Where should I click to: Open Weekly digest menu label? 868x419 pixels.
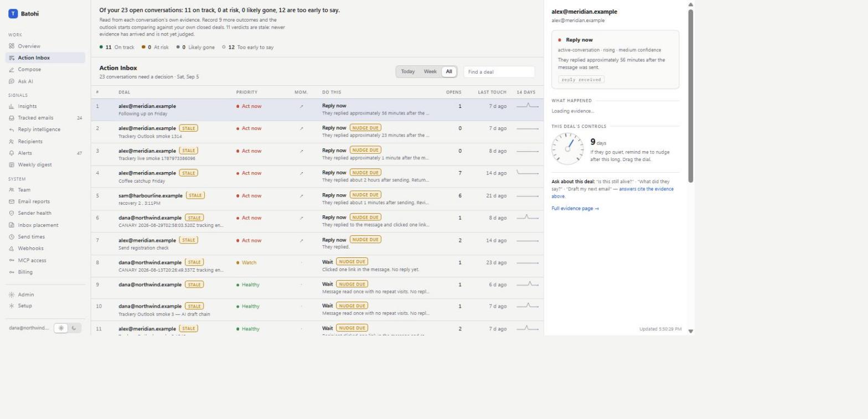pyautogui.click(x=35, y=165)
